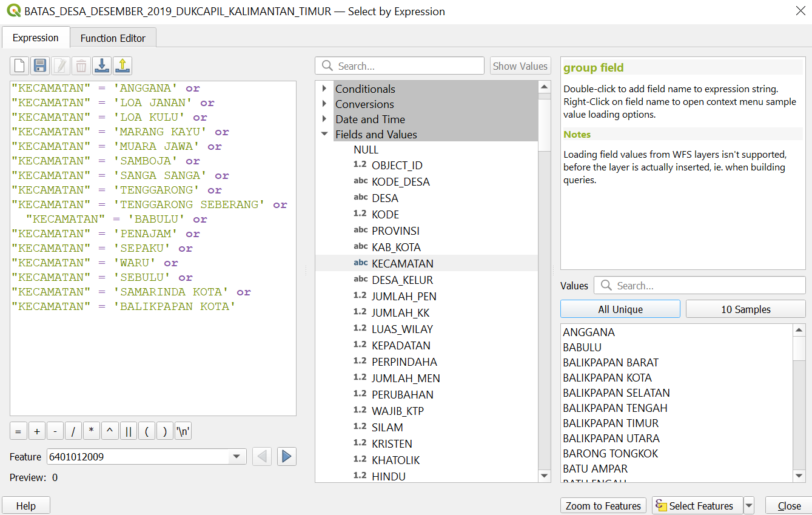Click the save expression icon

40,66
